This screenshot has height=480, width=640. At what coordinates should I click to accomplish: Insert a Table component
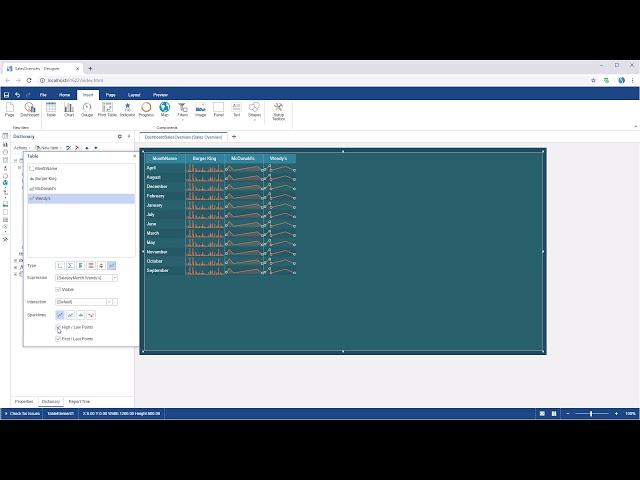pyautogui.click(x=51, y=110)
